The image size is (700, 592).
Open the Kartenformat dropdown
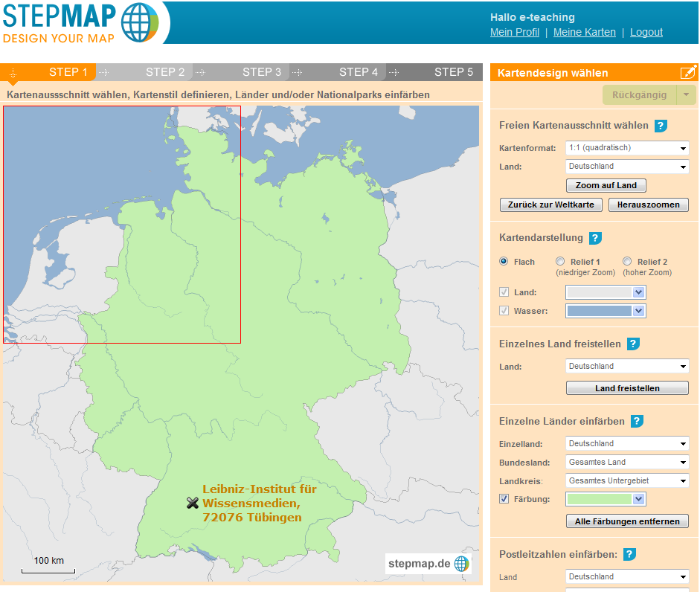click(628, 148)
